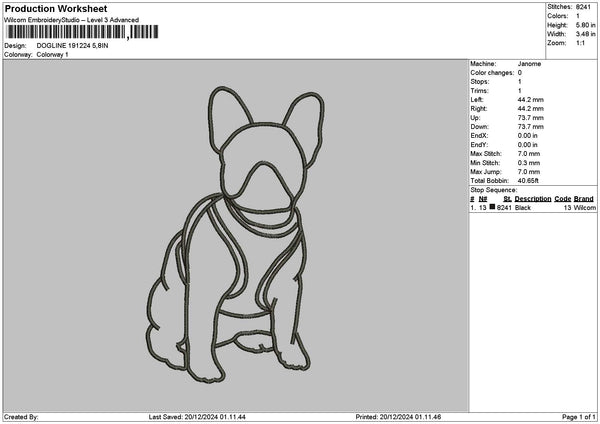Click the 'Trims:' label
The image size is (600, 424).
(x=480, y=91)
